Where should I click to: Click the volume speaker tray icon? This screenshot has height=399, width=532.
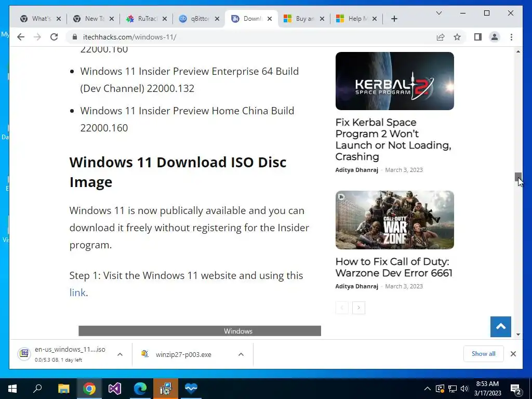[x=464, y=389]
